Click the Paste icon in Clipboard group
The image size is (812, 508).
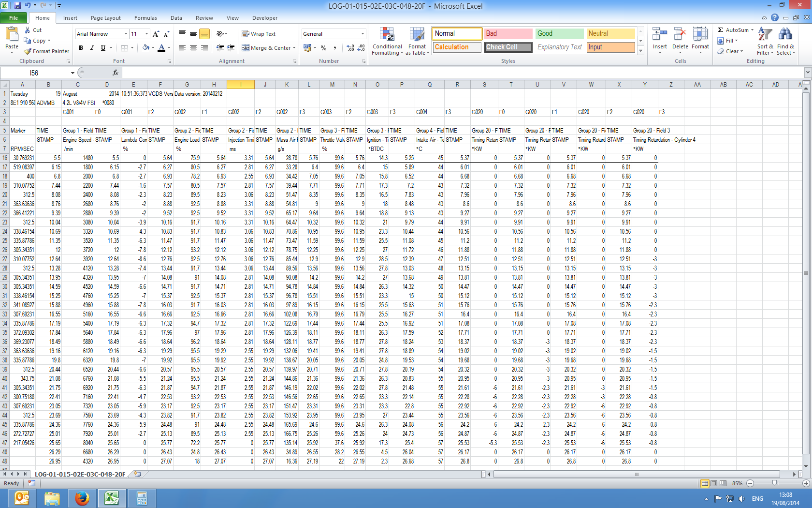pyautogui.click(x=12, y=34)
